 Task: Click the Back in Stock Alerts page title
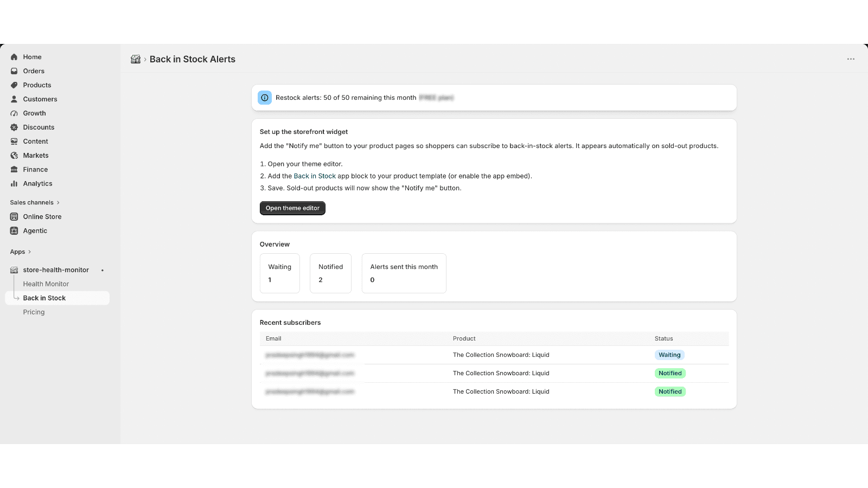[193, 59]
